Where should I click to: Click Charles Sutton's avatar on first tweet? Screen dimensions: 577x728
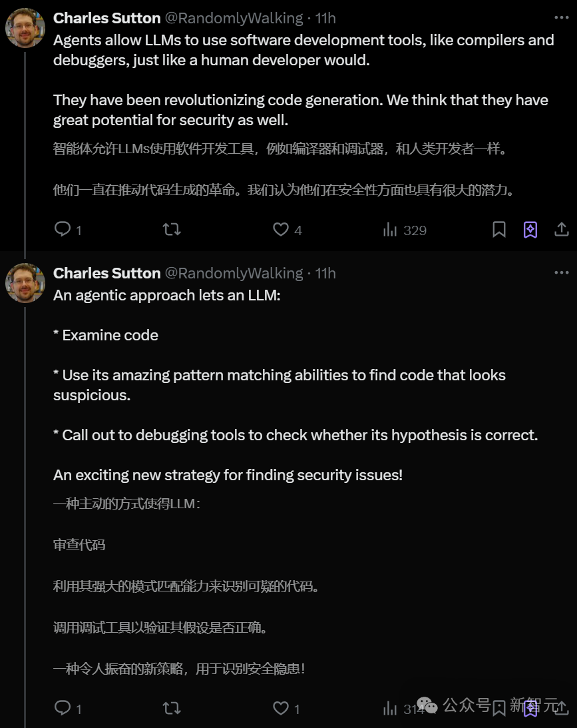click(25, 28)
